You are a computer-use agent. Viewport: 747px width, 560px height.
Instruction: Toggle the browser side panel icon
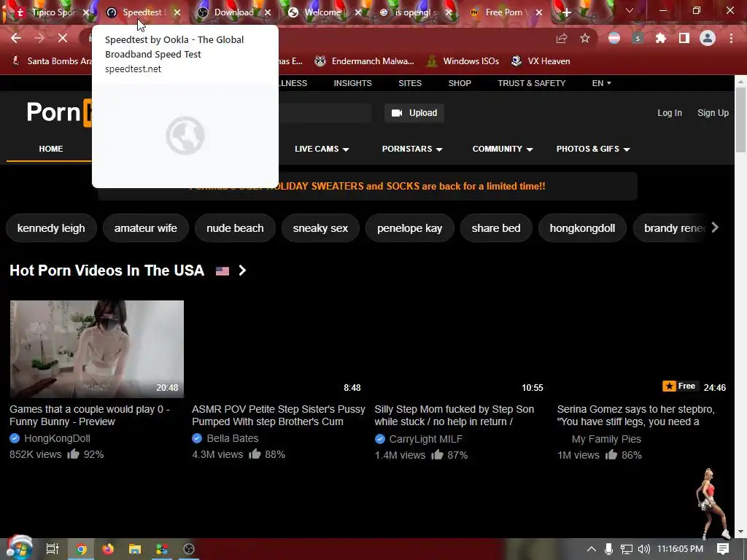[684, 39]
